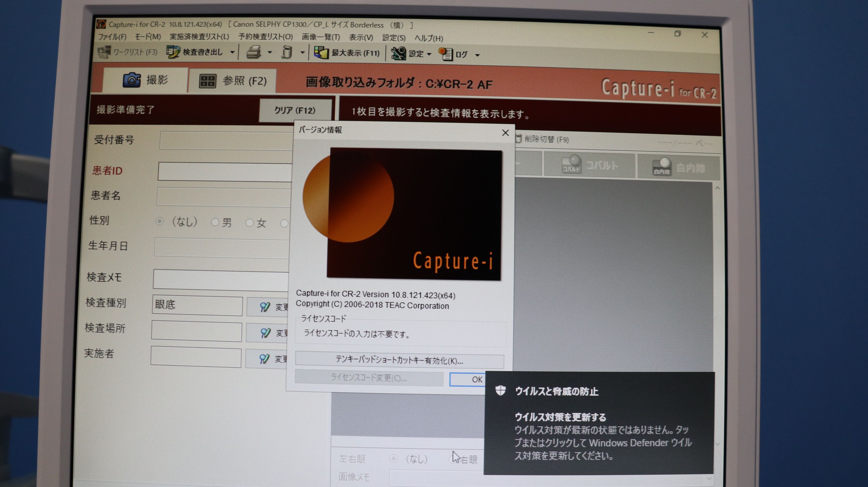The width and height of the screenshot is (868, 487).
Task: Expand the trash can dropdown arrow
Action: tap(302, 53)
